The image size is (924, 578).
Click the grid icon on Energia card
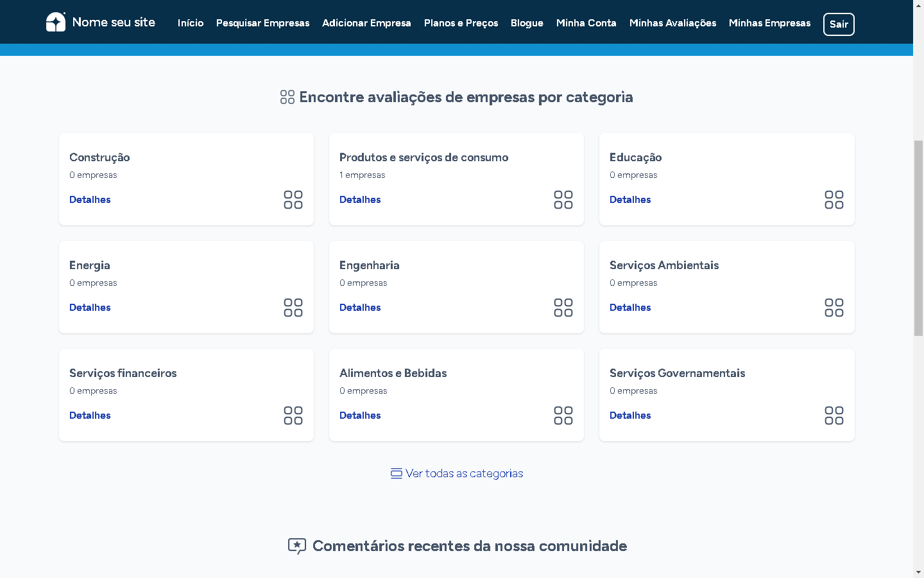click(x=293, y=308)
